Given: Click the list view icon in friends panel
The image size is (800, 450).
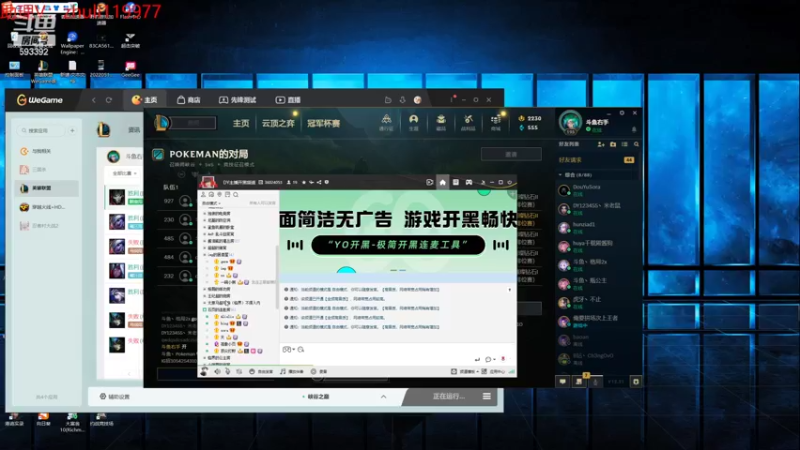Looking at the screenshot, I should (x=624, y=144).
